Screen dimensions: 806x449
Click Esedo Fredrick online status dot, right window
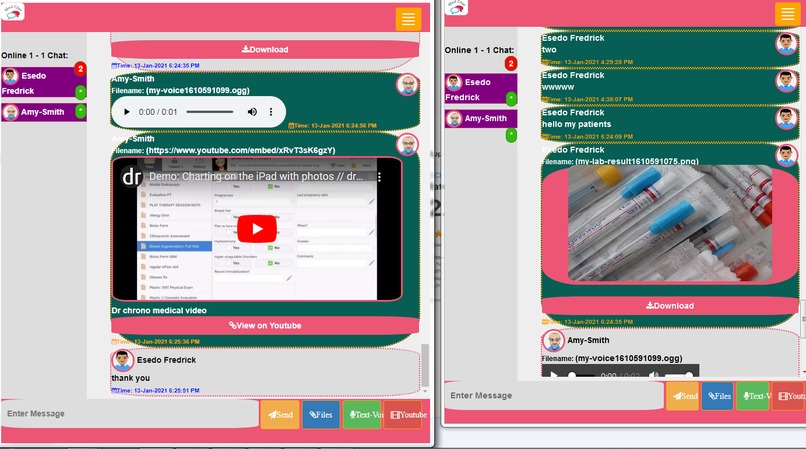click(511, 99)
